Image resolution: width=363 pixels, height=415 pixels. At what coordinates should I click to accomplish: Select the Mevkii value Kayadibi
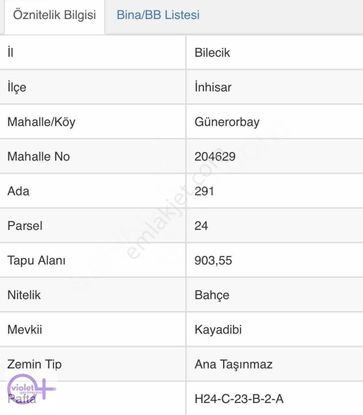(218, 330)
